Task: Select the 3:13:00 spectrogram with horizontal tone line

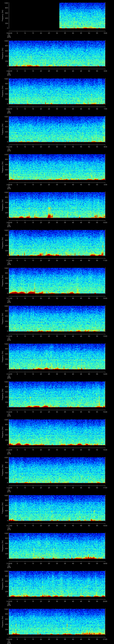Action: pyautogui.click(x=57, y=357)
